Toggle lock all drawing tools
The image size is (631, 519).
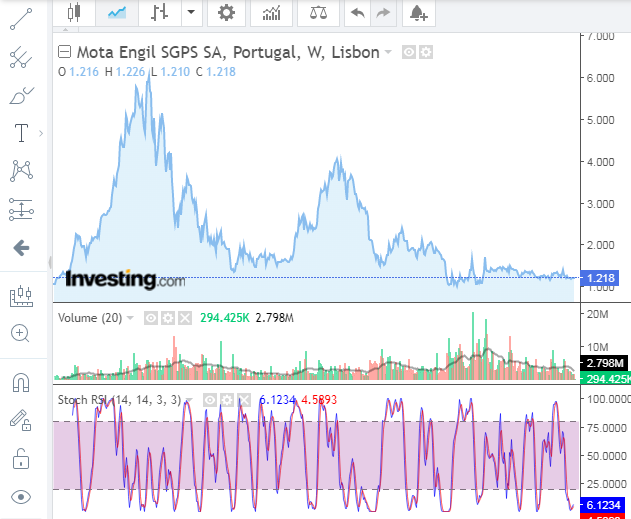(x=21, y=459)
